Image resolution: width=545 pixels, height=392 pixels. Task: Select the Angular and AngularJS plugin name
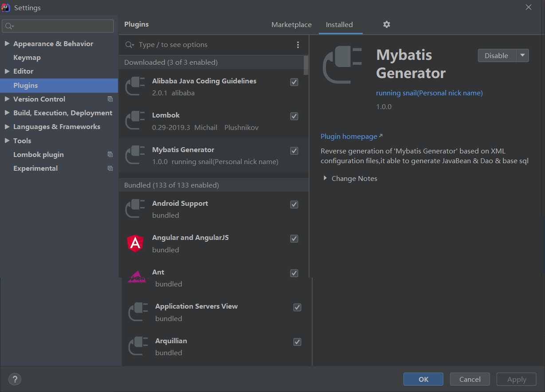point(191,238)
